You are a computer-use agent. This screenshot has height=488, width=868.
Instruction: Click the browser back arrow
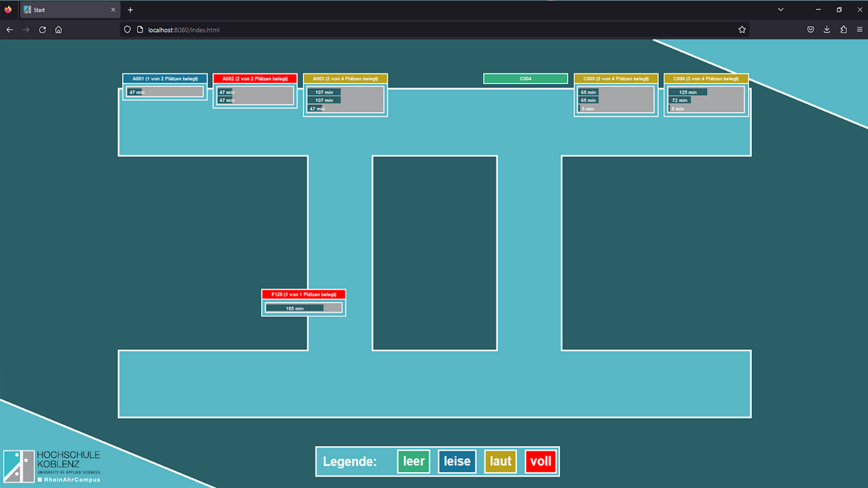9,30
